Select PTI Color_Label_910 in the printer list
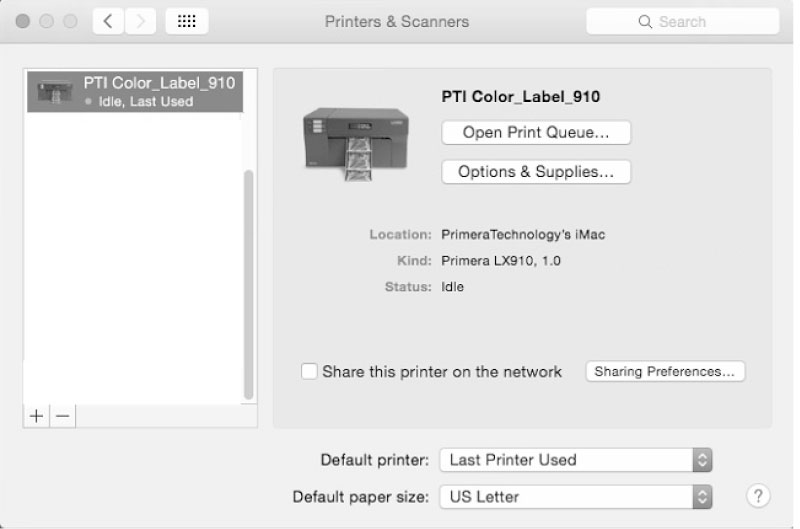The image size is (800, 529). tap(135, 92)
